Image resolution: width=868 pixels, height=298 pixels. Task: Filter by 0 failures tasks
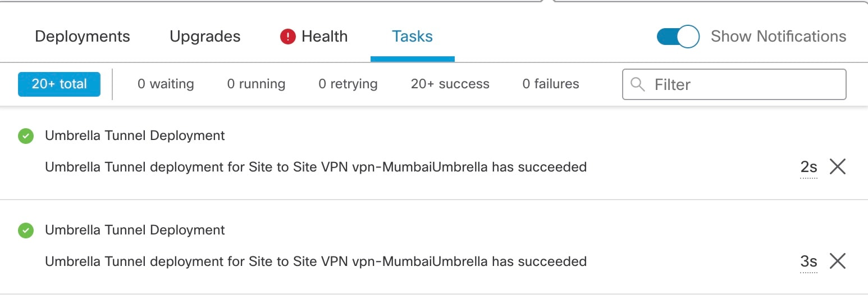coord(551,84)
